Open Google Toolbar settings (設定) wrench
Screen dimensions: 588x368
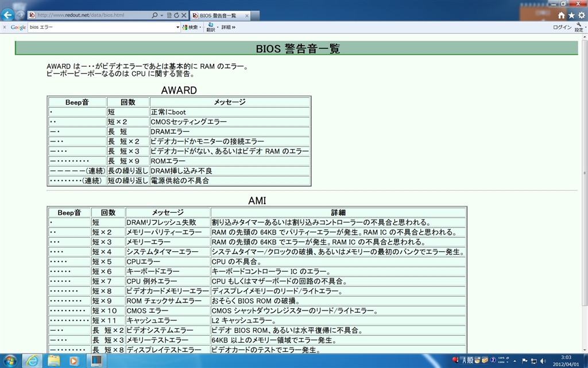pyautogui.click(x=579, y=27)
